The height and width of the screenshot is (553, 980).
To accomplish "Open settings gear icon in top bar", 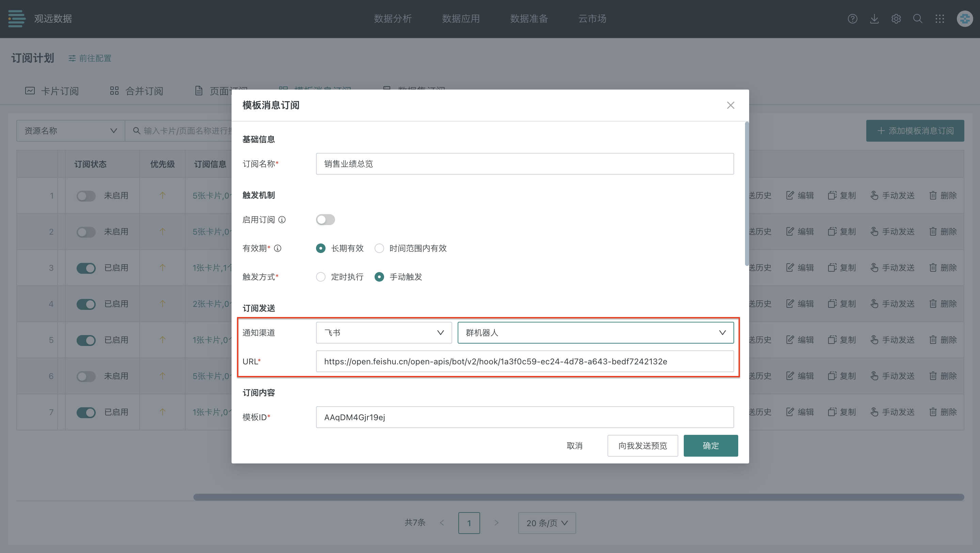I will (896, 19).
